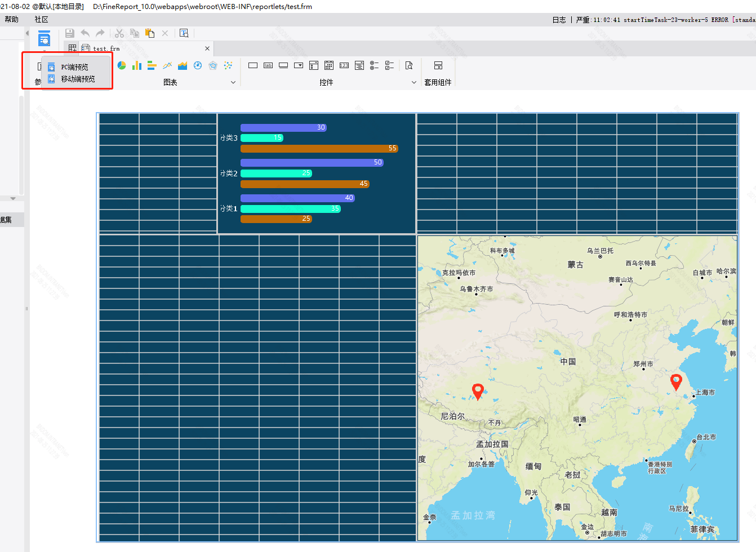Click the 分类1 purple bar valued 40
Viewport: 756px width, 552px height.
297,198
